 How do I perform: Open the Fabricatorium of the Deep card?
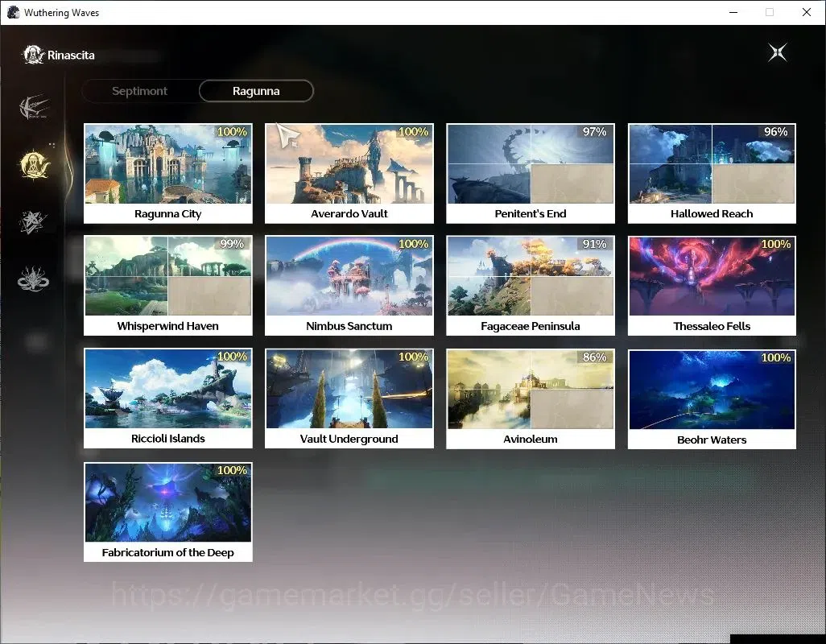(x=168, y=512)
